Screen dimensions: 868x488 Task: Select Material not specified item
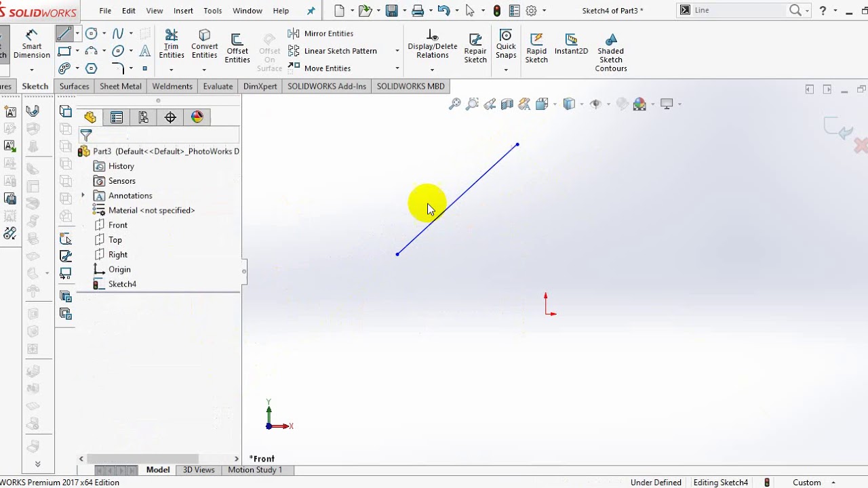coord(144,210)
